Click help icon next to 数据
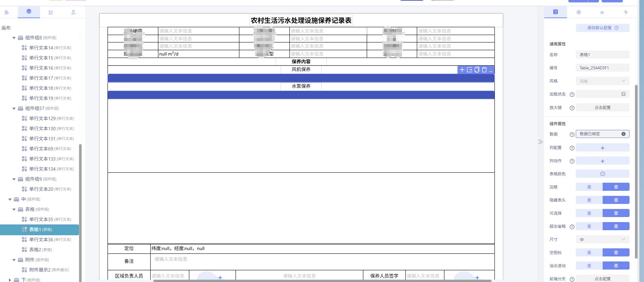The height and width of the screenshot is (282, 644). [572, 135]
